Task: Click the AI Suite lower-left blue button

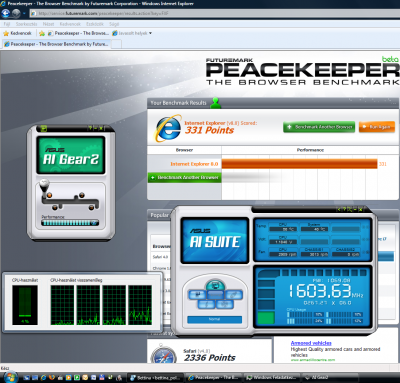Action: 206,304
